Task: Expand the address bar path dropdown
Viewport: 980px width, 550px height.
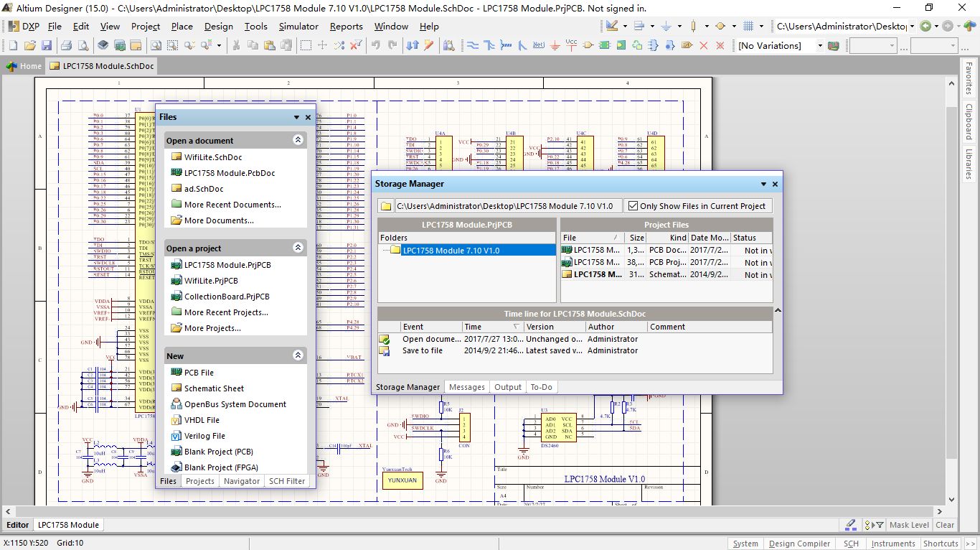Action: point(911,27)
